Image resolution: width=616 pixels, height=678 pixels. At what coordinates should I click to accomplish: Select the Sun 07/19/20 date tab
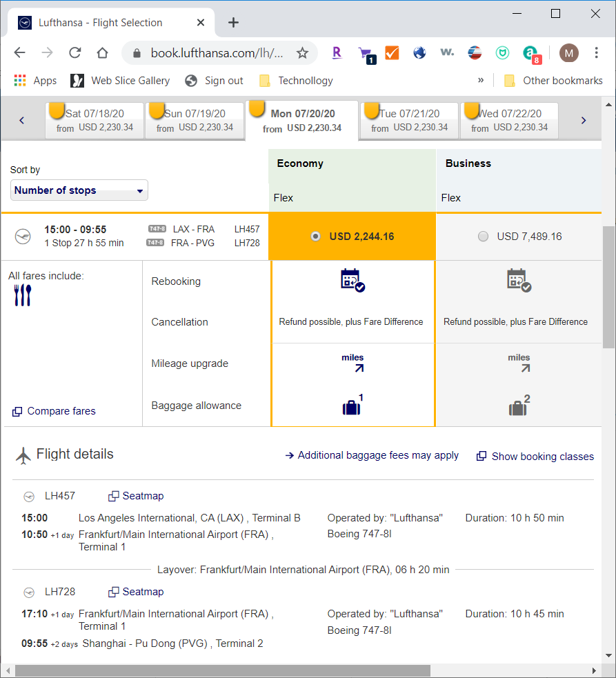pyautogui.click(x=195, y=120)
